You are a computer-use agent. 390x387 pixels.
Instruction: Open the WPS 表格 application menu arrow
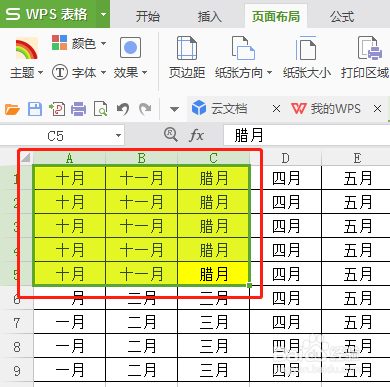click(103, 14)
